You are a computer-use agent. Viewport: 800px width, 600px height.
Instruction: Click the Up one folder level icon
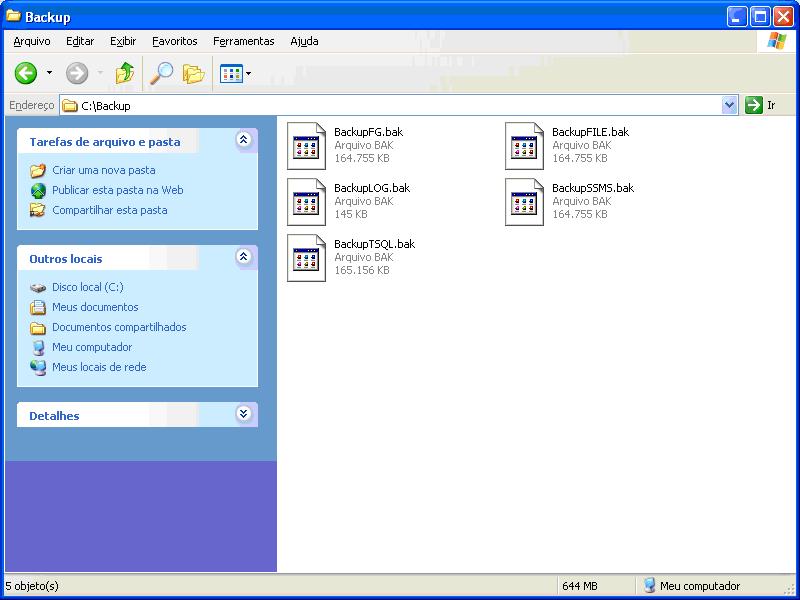point(125,73)
